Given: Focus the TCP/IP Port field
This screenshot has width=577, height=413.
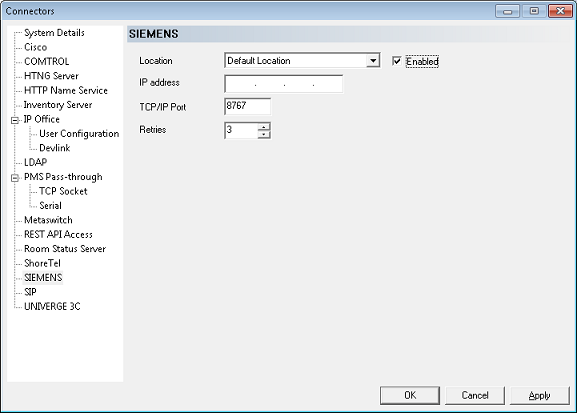Looking at the screenshot, I should [x=247, y=106].
